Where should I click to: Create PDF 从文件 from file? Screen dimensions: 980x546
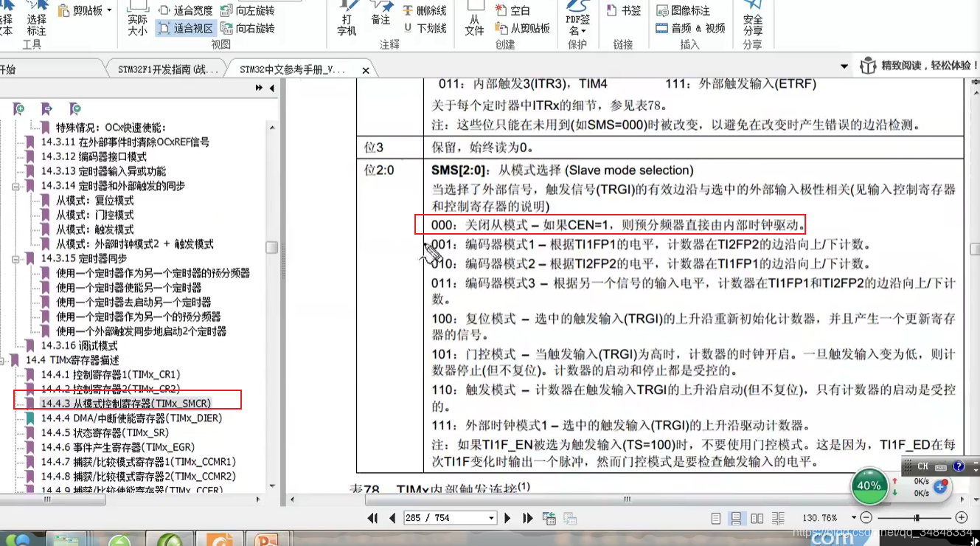(475, 19)
